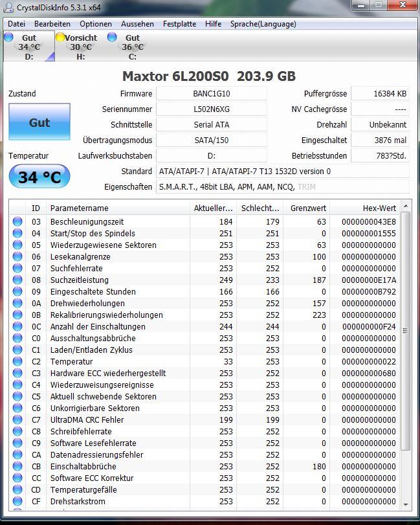Open the Bearbeiten menu
The width and height of the screenshot is (420, 525).
pyautogui.click(x=52, y=24)
